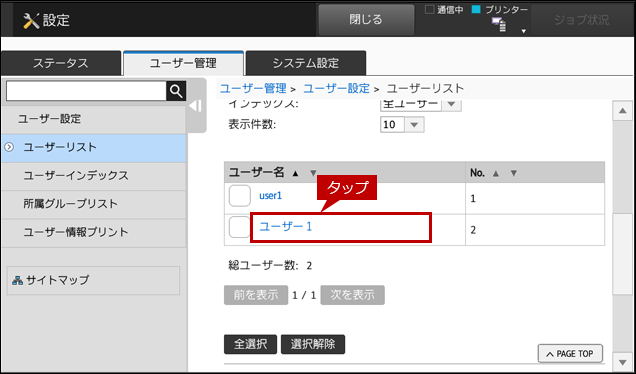Click the サイトマップ sitemap icon
The image size is (636, 374).
(17, 280)
